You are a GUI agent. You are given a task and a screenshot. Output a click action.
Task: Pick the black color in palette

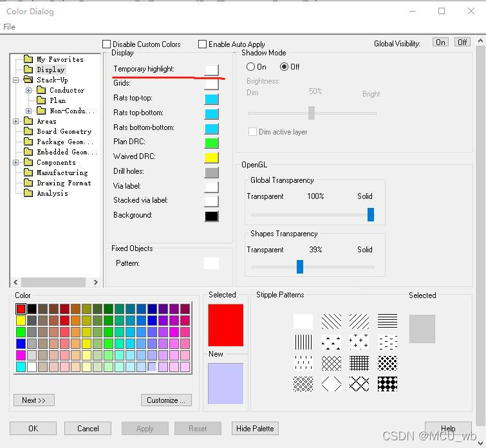pyautogui.click(x=32, y=309)
